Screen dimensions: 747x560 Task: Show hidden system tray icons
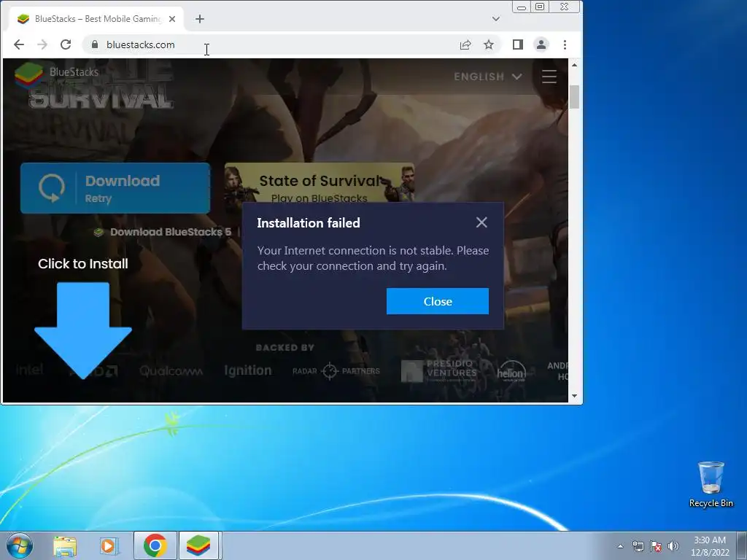(620, 546)
